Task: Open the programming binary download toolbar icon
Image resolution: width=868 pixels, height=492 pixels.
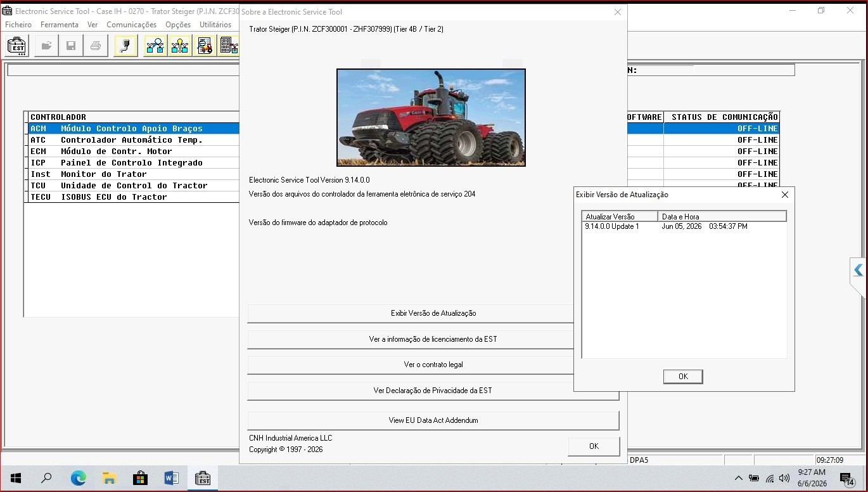Action: 228,46
